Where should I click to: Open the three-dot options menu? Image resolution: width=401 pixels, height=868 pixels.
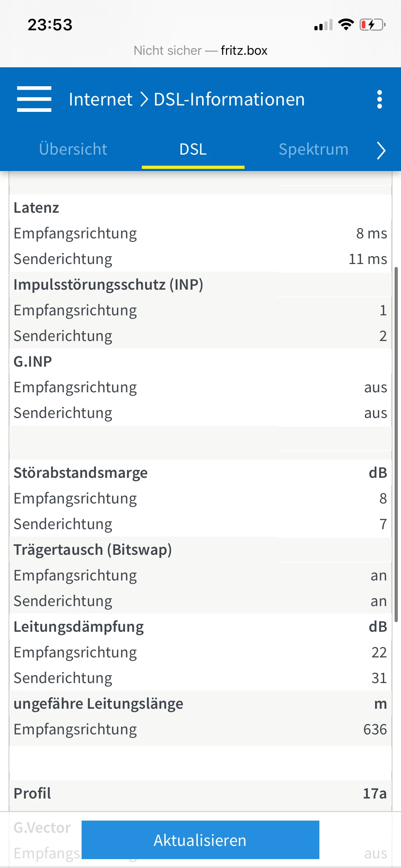coord(380,99)
